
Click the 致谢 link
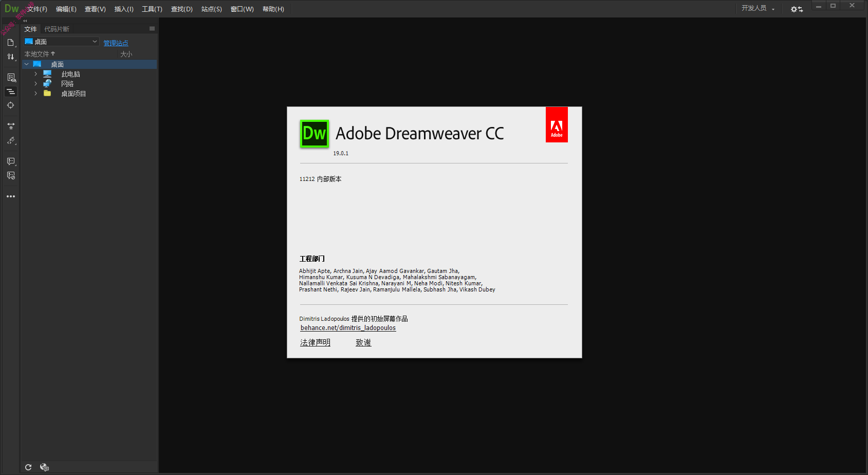pos(363,342)
